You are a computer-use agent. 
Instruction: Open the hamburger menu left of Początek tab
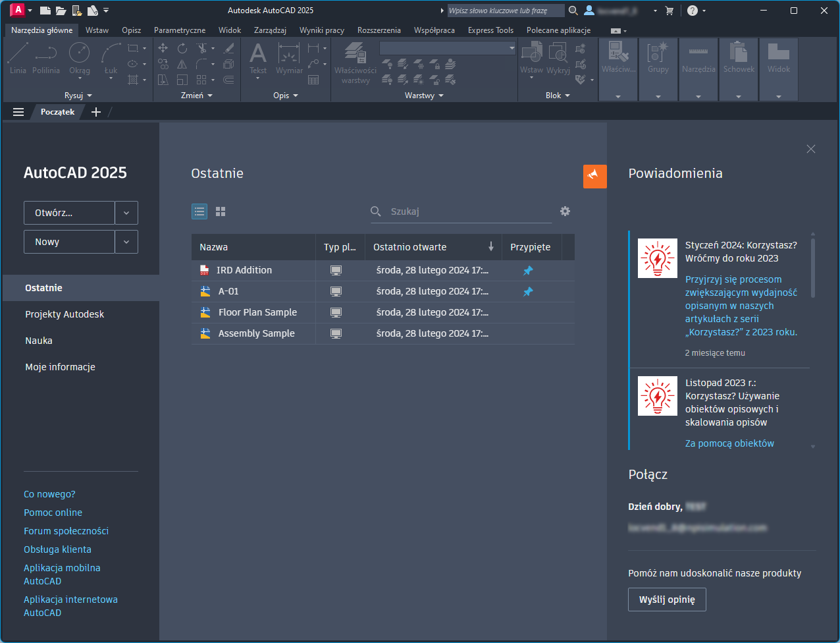click(18, 112)
